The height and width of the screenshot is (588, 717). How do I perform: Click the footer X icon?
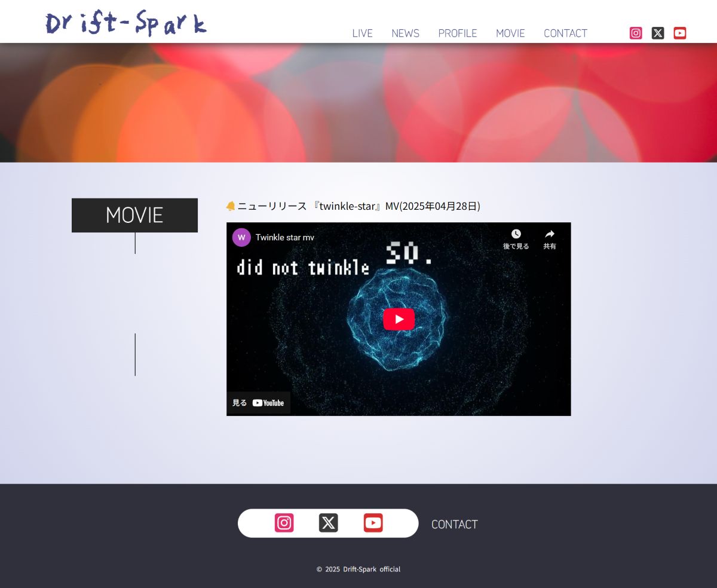click(x=329, y=523)
